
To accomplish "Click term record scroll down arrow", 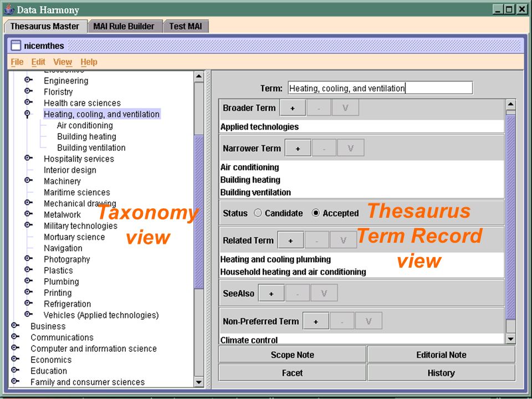I will click(510, 339).
